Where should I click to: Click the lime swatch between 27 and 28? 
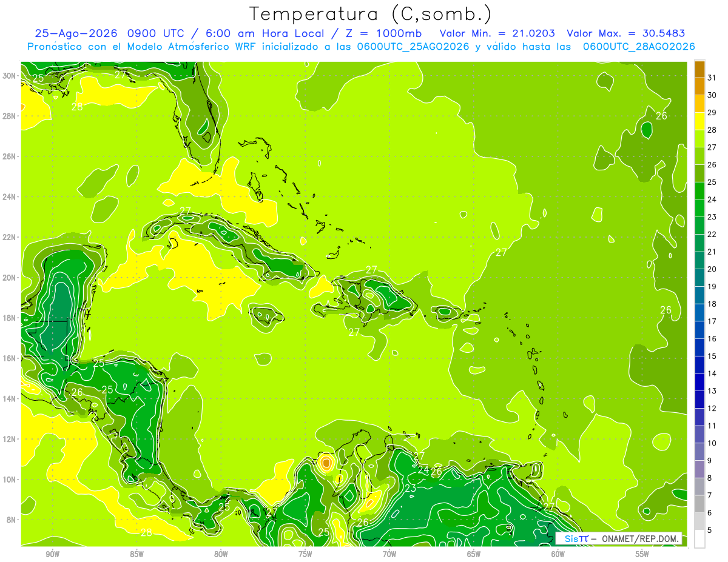[x=699, y=139]
